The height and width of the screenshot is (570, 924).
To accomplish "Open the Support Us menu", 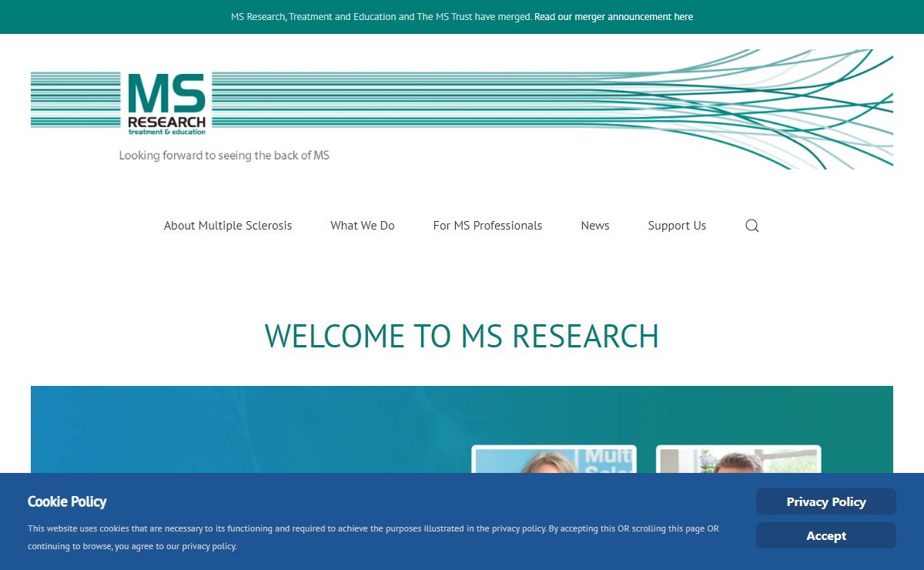I will (677, 226).
